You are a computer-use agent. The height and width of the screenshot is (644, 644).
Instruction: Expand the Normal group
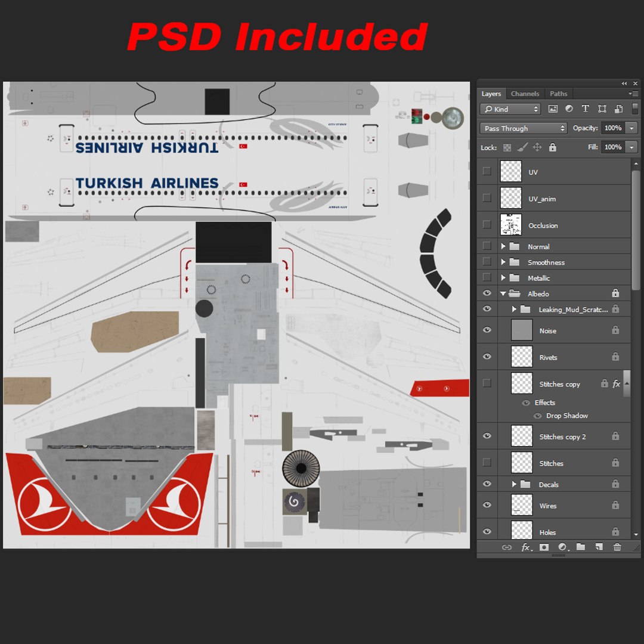click(503, 246)
